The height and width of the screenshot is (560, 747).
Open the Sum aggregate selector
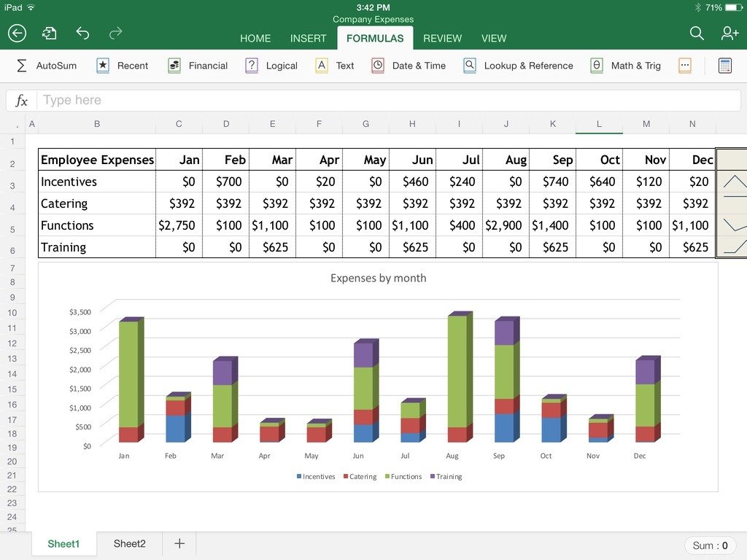pyautogui.click(x=710, y=545)
